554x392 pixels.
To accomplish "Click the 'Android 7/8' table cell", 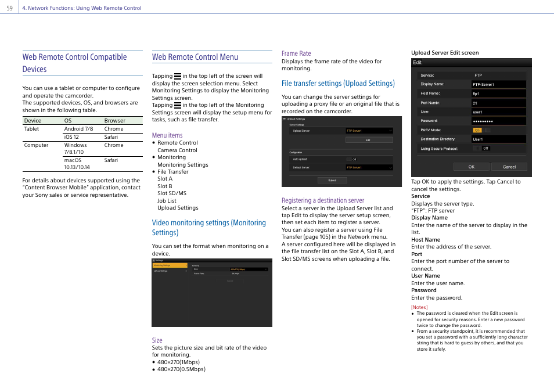I will pyautogui.click(x=78, y=129).
